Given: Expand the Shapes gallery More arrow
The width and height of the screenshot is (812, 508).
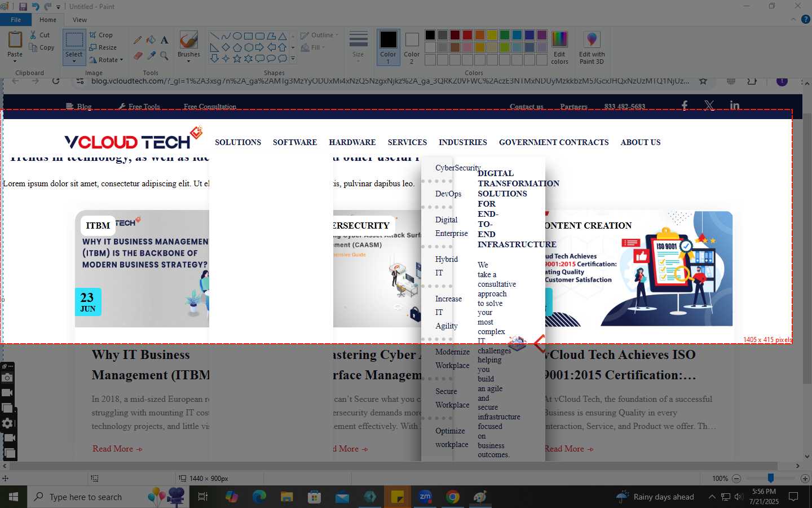Looking at the screenshot, I should tap(293, 58).
